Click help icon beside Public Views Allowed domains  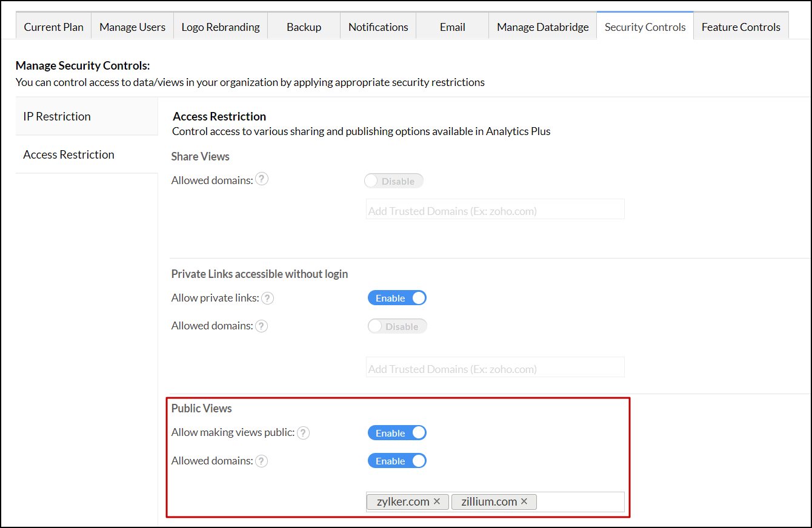[x=261, y=461]
